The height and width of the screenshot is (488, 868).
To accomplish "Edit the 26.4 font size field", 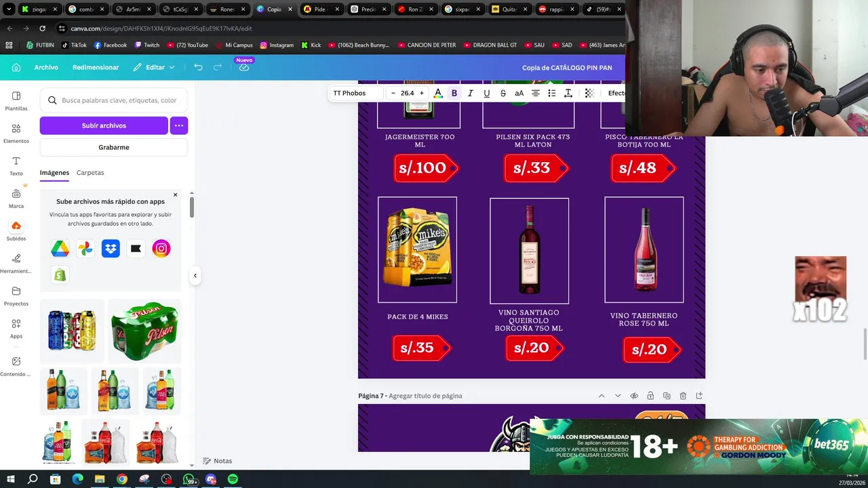I will point(408,93).
